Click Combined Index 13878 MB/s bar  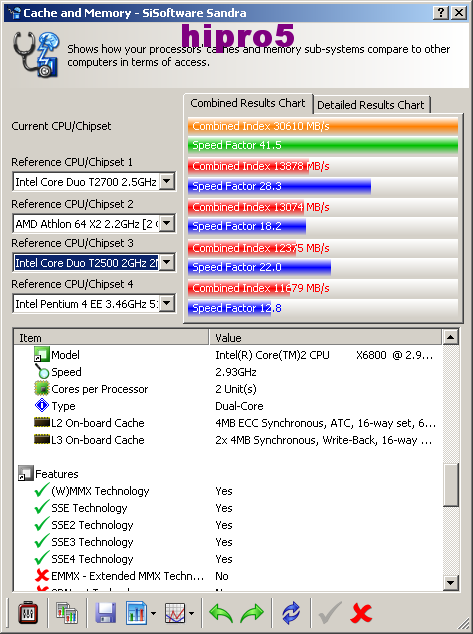248,166
